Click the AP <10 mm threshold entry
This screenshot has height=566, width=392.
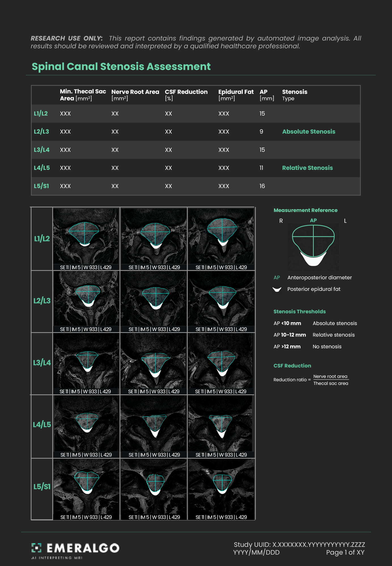(315, 323)
